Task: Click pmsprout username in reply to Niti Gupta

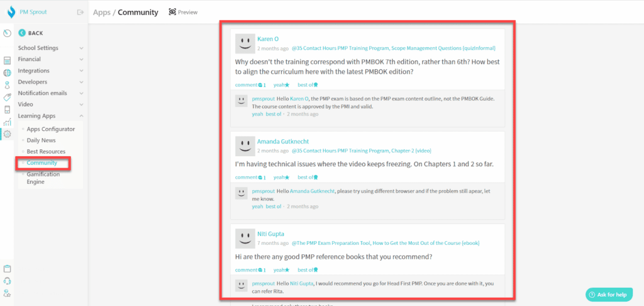Action: pos(263,284)
